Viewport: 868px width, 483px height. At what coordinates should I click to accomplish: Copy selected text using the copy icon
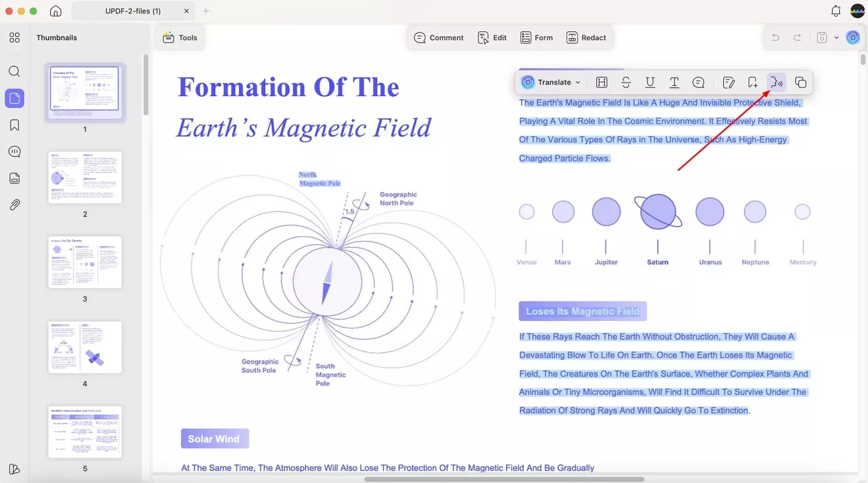(801, 83)
